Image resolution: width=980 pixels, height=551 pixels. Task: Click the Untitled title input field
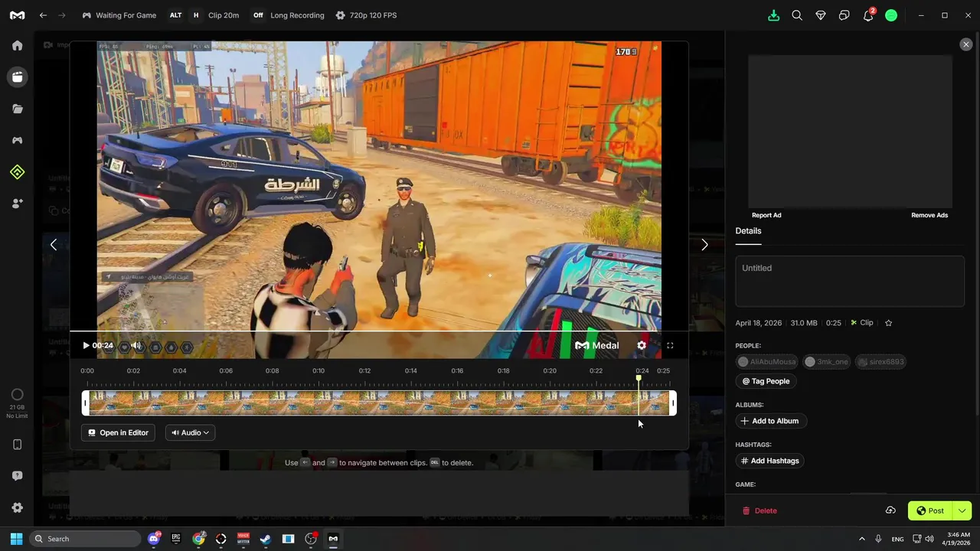pos(850,282)
